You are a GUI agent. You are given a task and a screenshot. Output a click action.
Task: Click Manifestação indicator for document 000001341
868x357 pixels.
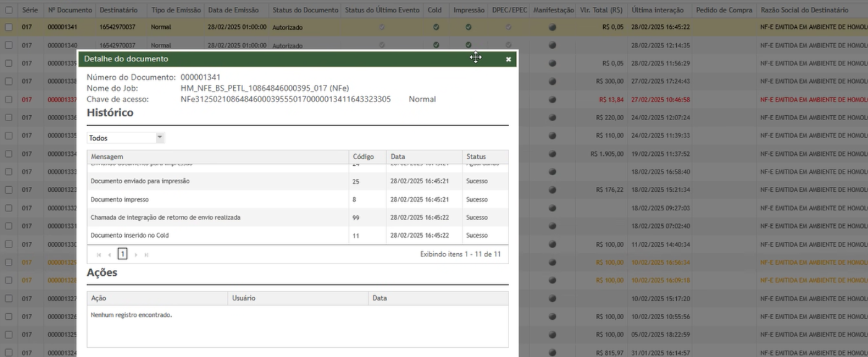[552, 27]
